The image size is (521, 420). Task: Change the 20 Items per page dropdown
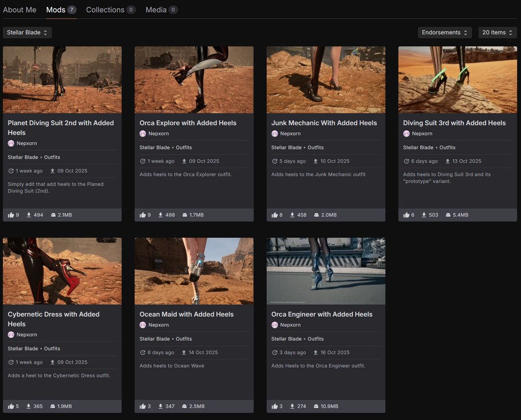pos(497,32)
